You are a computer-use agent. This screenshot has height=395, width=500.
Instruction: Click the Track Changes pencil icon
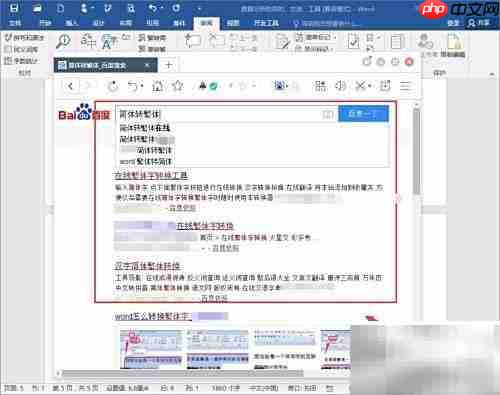coord(282,42)
